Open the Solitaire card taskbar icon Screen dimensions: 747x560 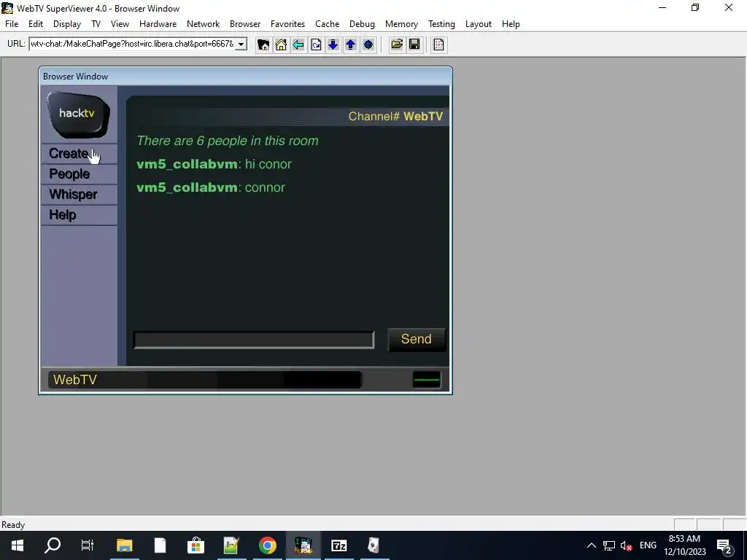click(374, 545)
